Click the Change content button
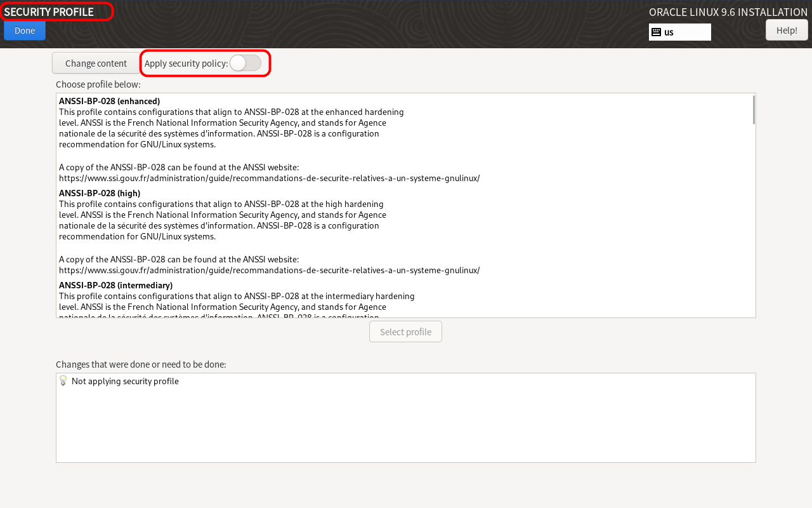 (x=96, y=63)
